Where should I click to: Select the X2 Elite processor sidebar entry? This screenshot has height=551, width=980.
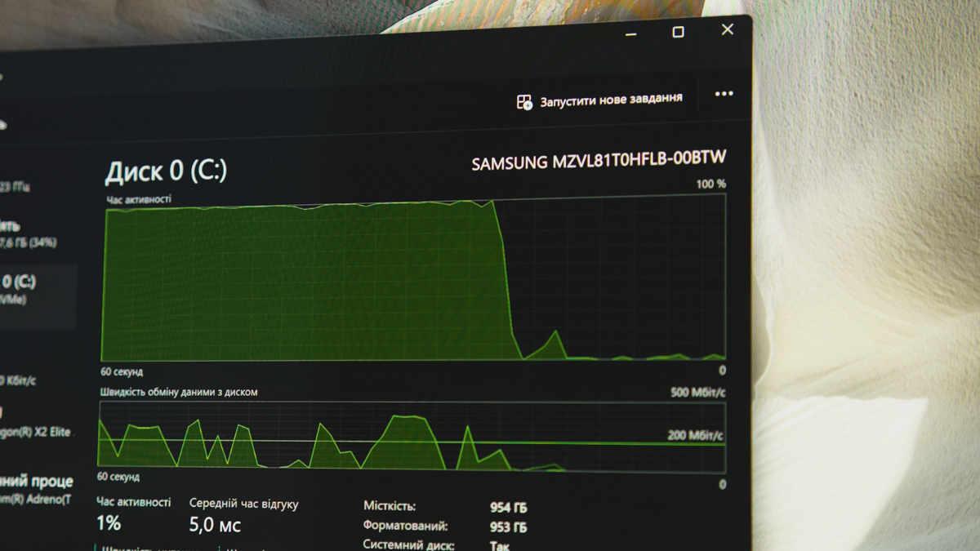pos(37,423)
